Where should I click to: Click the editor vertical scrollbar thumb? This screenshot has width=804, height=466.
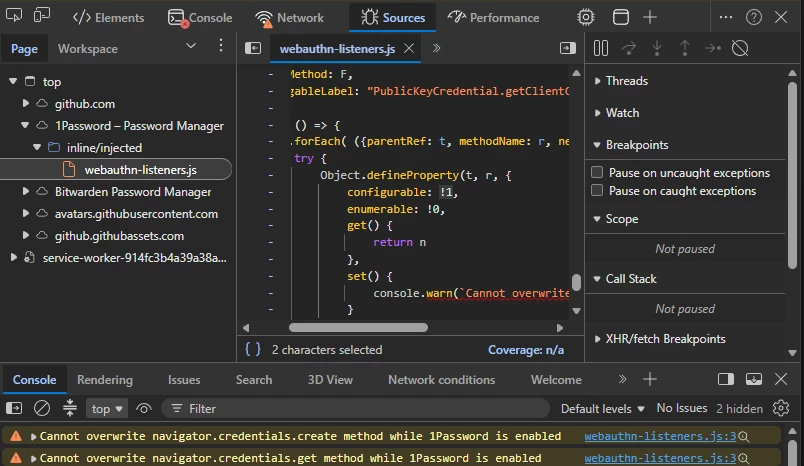[x=576, y=282]
